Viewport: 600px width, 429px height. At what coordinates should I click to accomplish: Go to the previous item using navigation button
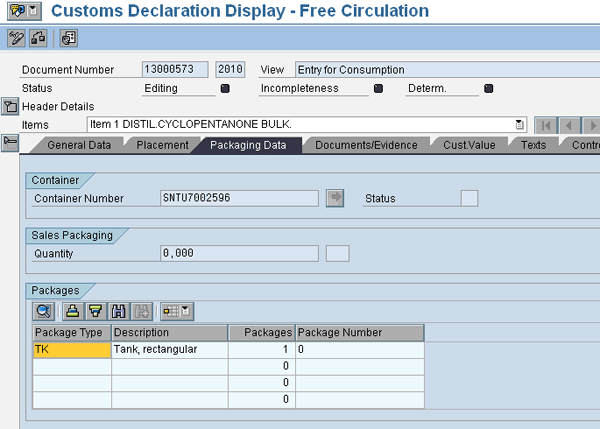click(569, 125)
